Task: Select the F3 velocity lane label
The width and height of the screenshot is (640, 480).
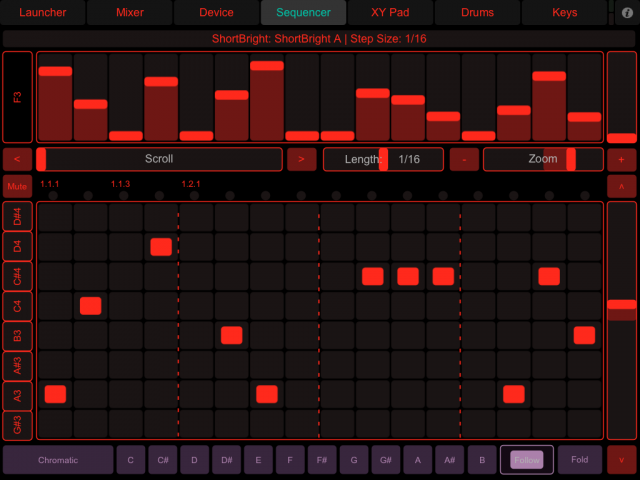Action: coord(17,97)
